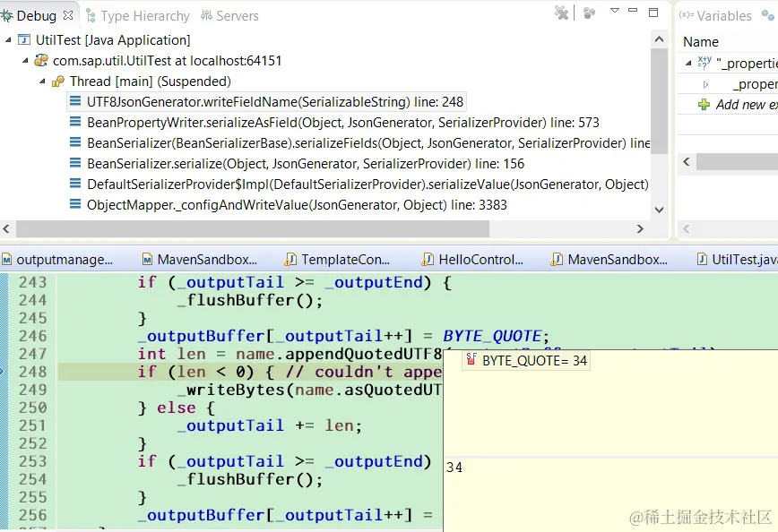This screenshot has width=778, height=532.
Task: Select BeanPropertyWriter.serializeAsField stack frame
Action: tap(343, 123)
